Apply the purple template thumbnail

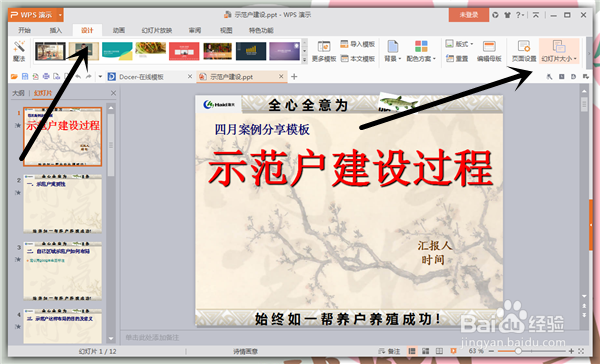point(284,51)
